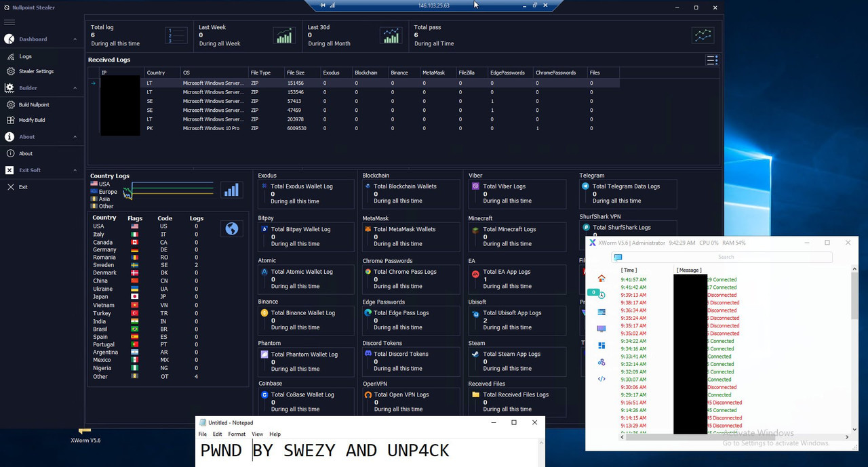Click the Steam App Logs icon
This screenshot has width=868, height=467.
[x=476, y=354]
